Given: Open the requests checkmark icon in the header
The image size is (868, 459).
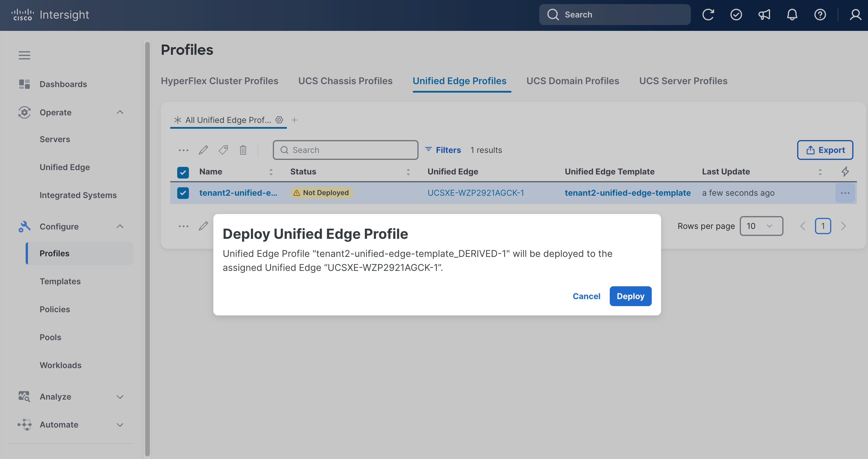Looking at the screenshot, I should click(736, 15).
